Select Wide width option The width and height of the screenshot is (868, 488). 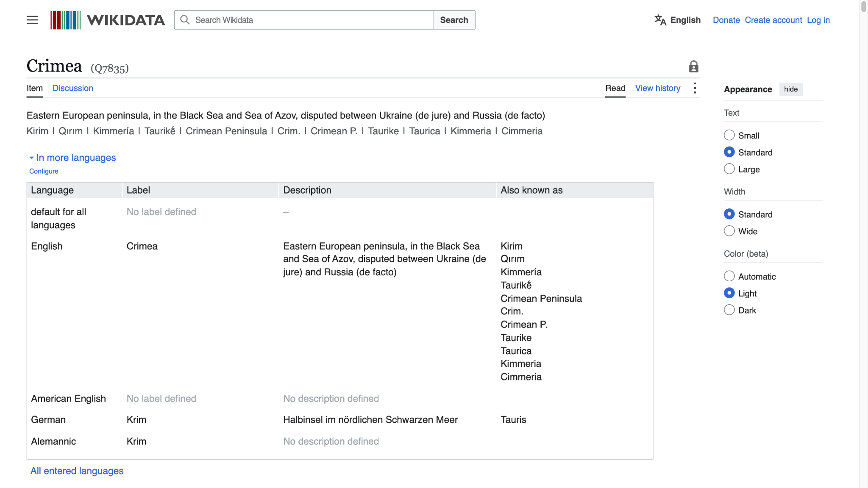pos(729,231)
